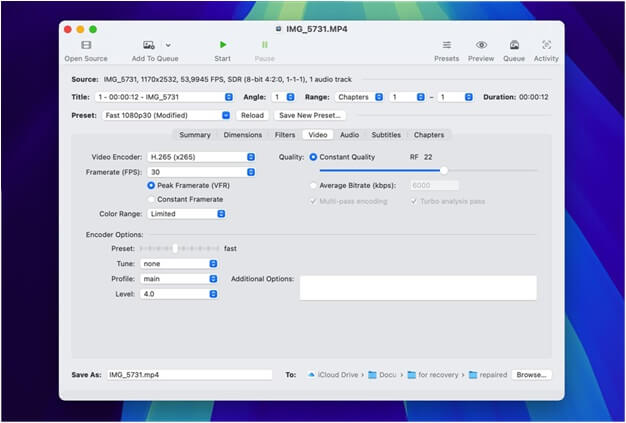Start the encode with the green play icon
Viewport: 626px width, 423px height.
coord(223,45)
